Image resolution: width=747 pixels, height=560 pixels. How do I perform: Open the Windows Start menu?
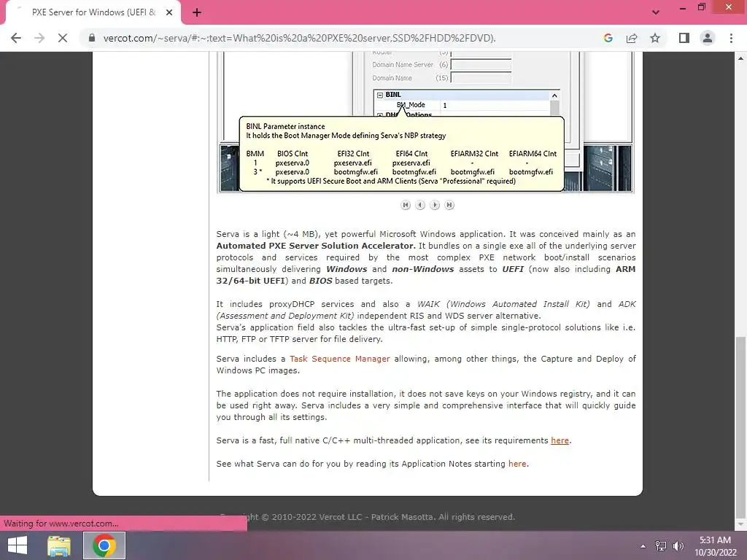tap(18, 545)
